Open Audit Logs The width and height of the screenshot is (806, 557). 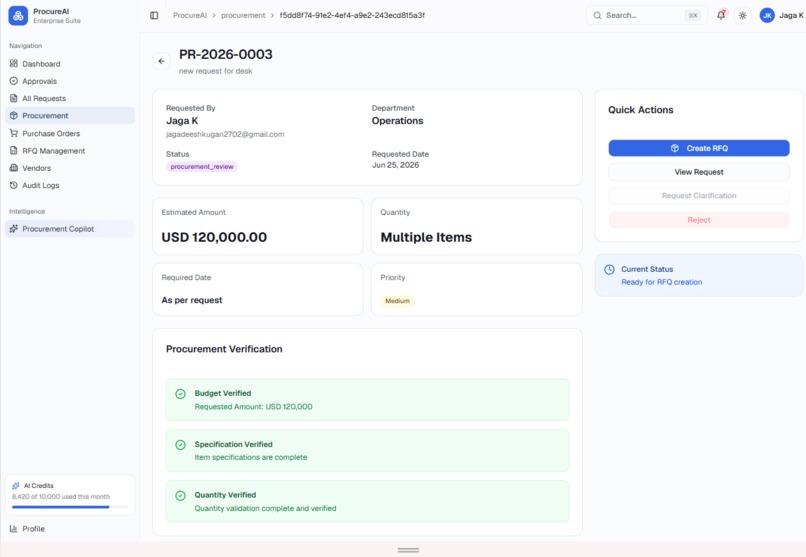pyautogui.click(x=70, y=185)
